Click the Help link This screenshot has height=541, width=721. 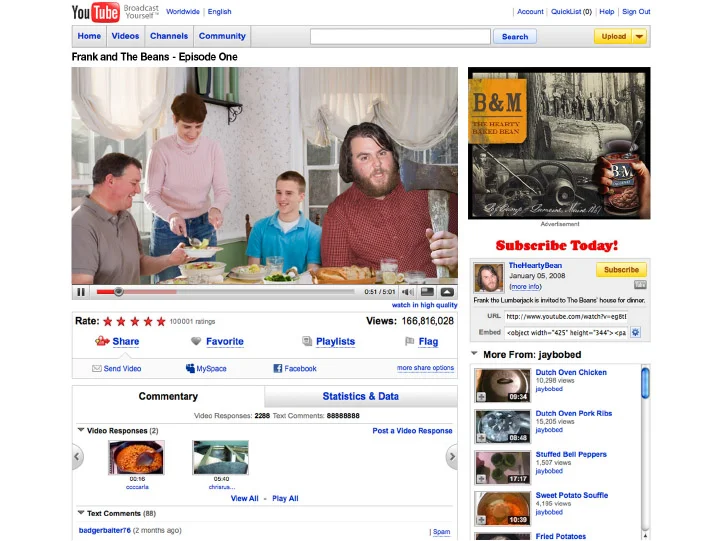[x=607, y=11]
